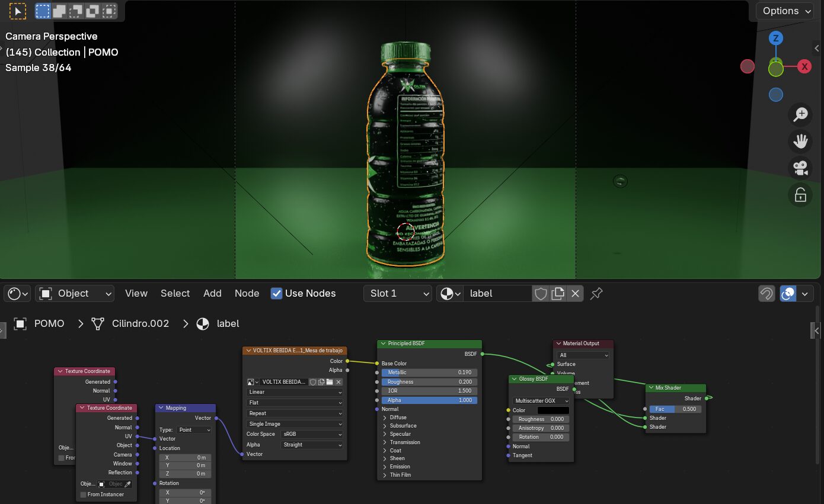Toggle camera view with the camera icon
The width and height of the screenshot is (824, 504).
pyautogui.click(x=800, y=168)
